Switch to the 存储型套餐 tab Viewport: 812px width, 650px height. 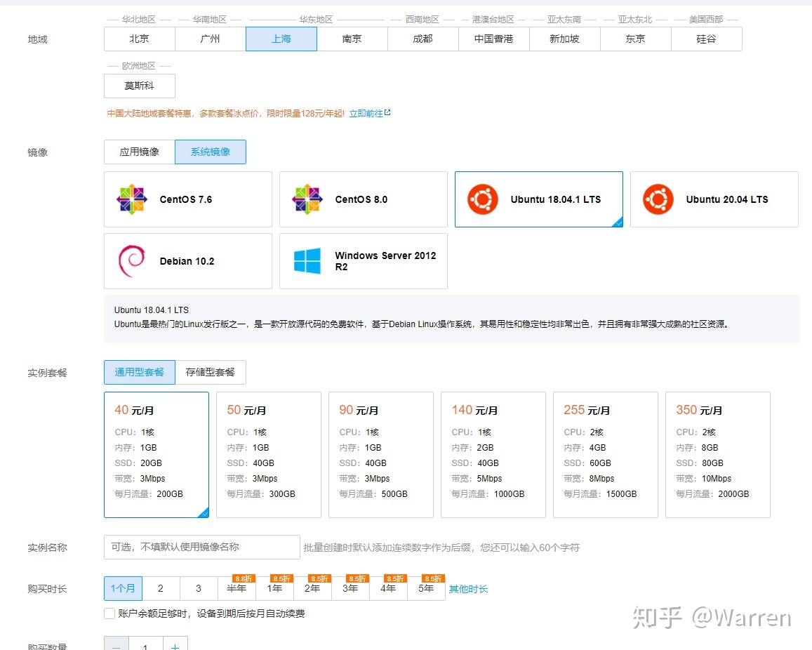(211, 373)
